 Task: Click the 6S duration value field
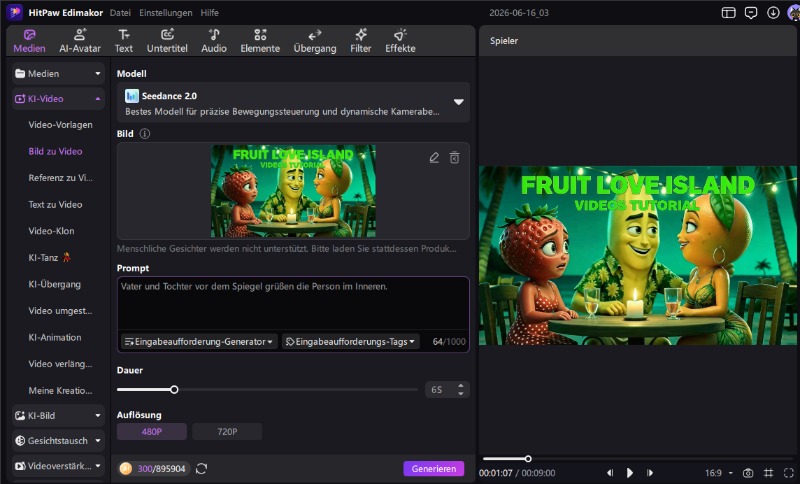click(439, 390)
